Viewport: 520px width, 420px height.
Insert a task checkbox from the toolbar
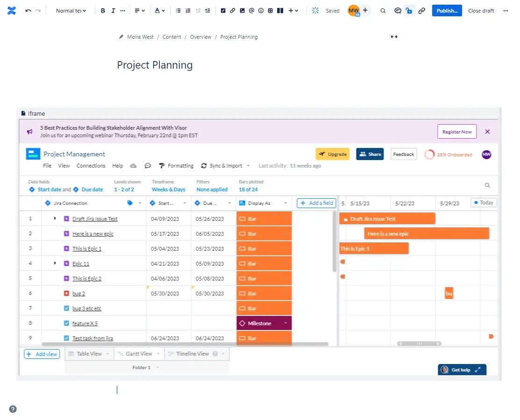tap(223, 10)
